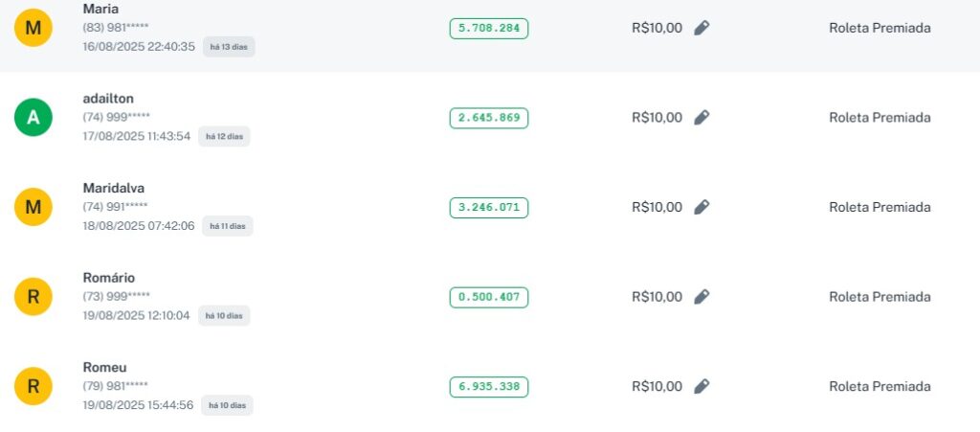
Task: Open Romário's name entry
Action: click(x=109, y=278)
